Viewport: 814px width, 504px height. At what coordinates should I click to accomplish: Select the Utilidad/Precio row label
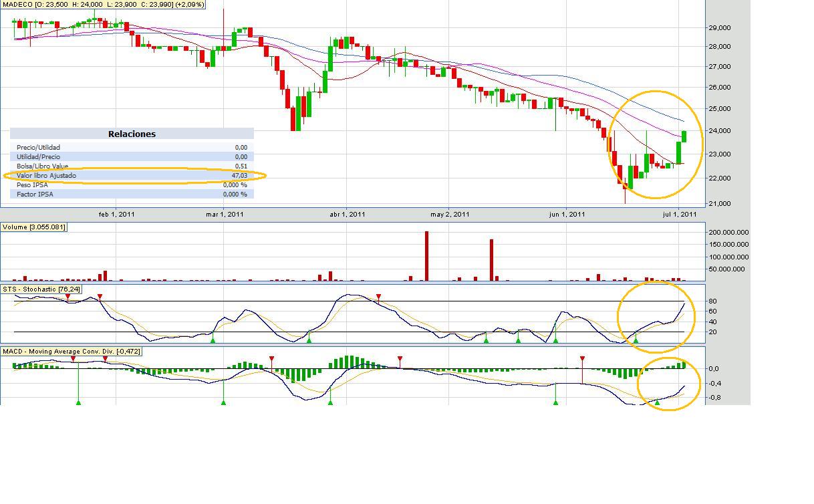click(x=38, y=157)
